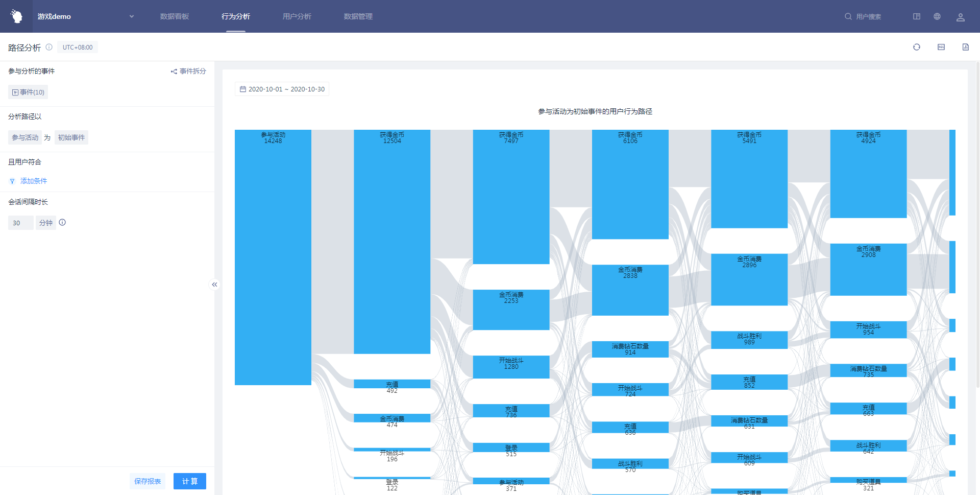This screenshot has width=980, height=495.
Task: Open the 分钟 time unit dropdown
Action: pyautogui.click(x=45, y=223)
